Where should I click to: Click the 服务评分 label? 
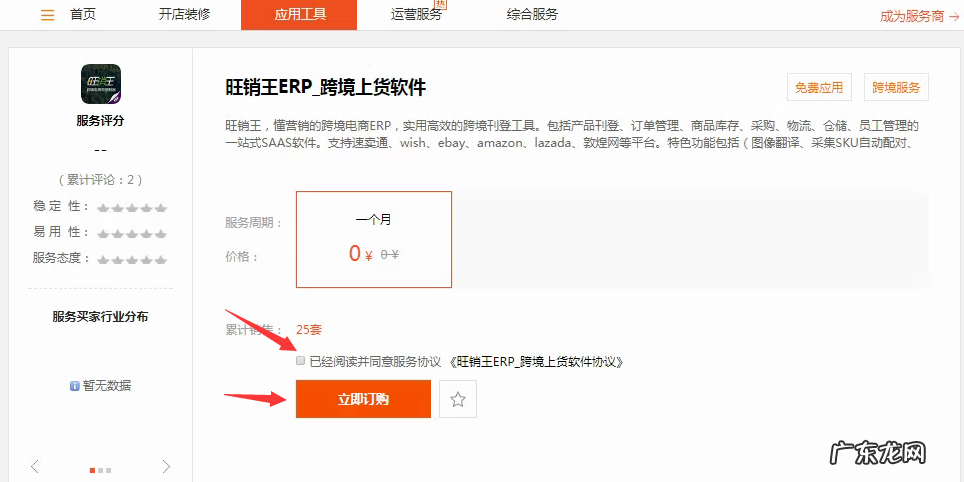pos(100,120)
